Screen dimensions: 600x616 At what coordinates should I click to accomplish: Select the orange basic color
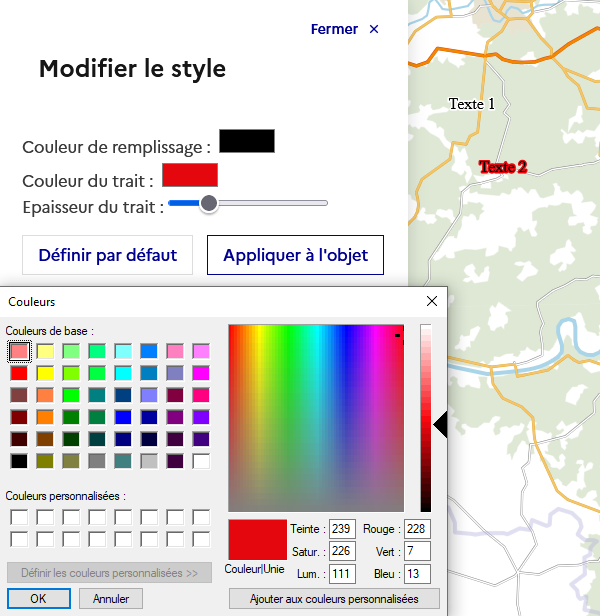(x=45, y=417)
